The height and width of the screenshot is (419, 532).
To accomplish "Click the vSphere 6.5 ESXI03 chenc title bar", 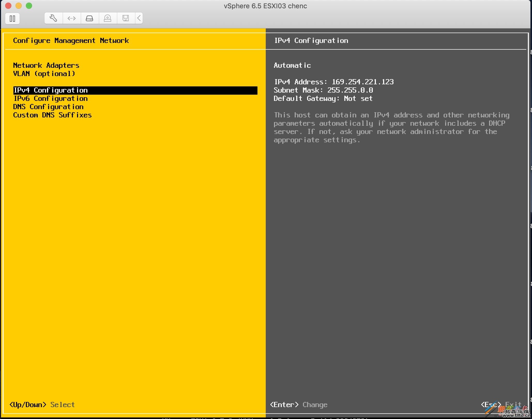I will pos(265,6).
